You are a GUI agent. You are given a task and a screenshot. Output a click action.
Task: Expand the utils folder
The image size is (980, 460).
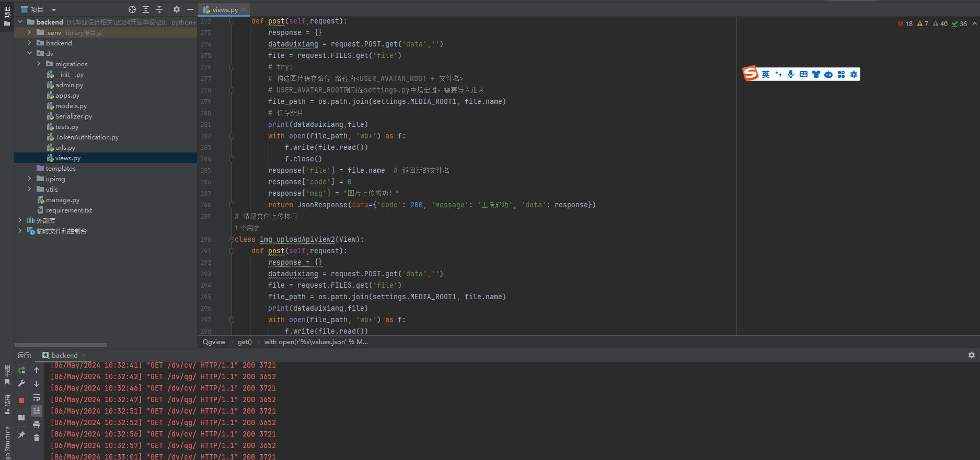coord(30,189)
